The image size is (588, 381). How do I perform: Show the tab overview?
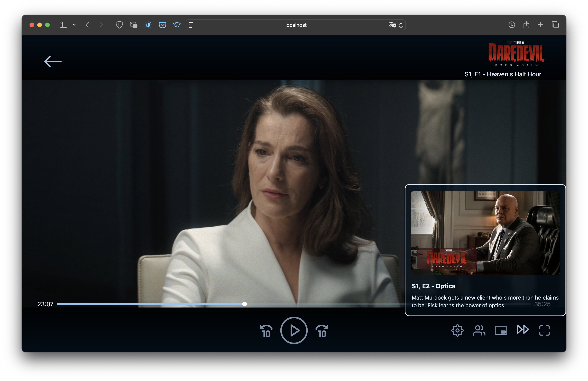pos(555,25)
